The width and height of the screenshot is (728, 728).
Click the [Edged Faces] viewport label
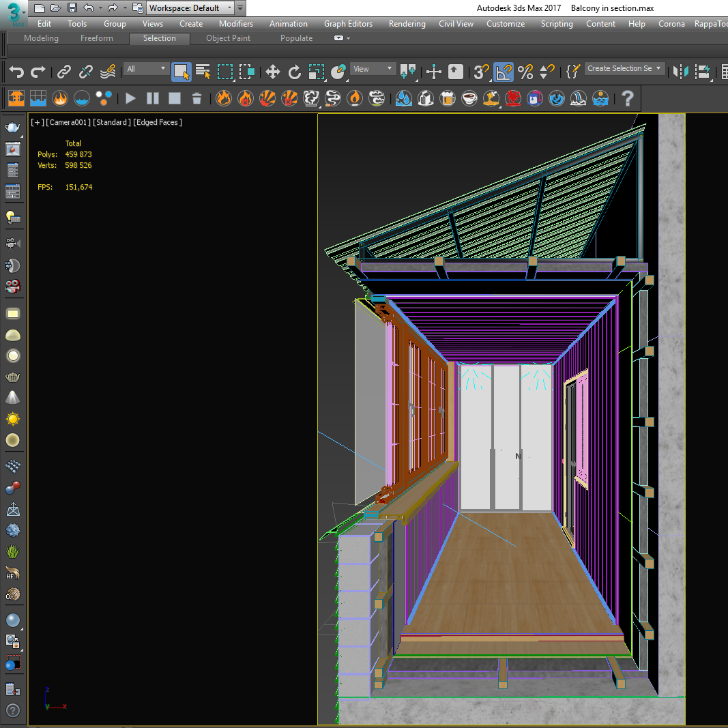(158, 122)
